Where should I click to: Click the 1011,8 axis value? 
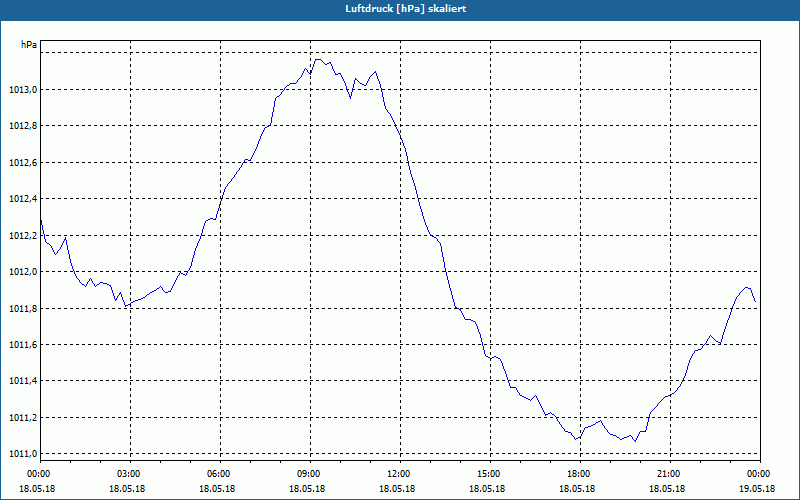(23, 309)
